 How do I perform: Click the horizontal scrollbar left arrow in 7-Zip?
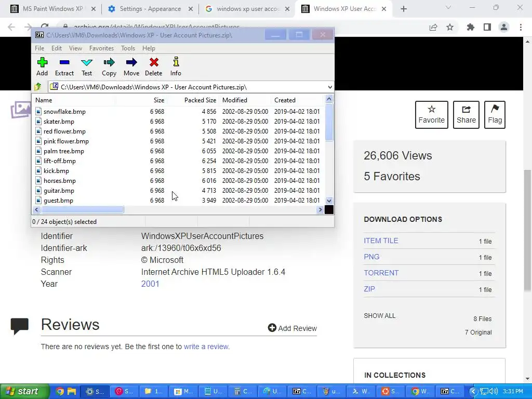click(37, 210)
